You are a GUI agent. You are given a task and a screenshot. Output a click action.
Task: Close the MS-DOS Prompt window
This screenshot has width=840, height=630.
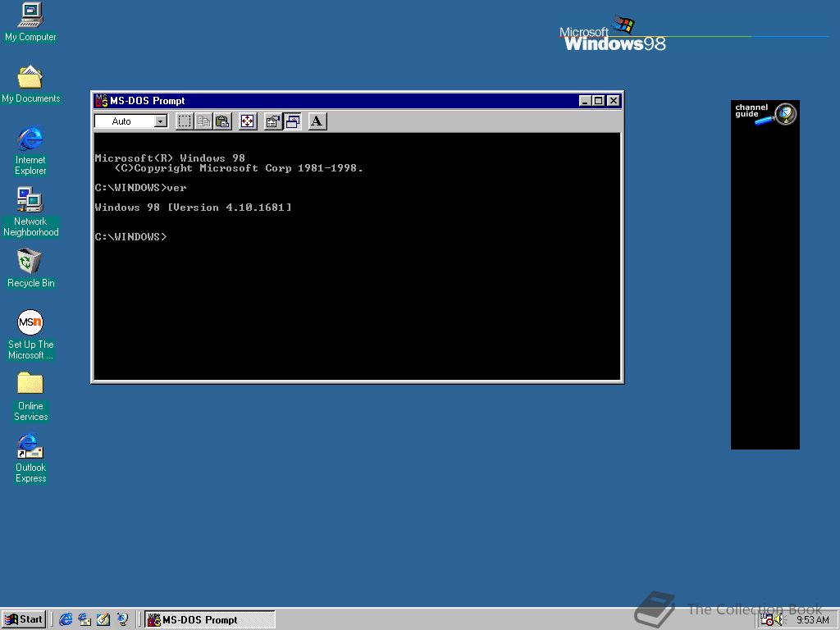[x=614, y=101]
